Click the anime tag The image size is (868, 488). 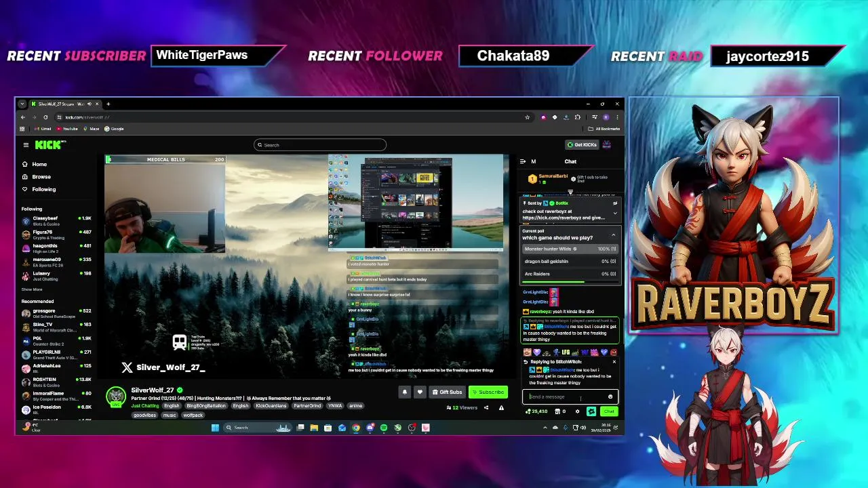point(355,406)
